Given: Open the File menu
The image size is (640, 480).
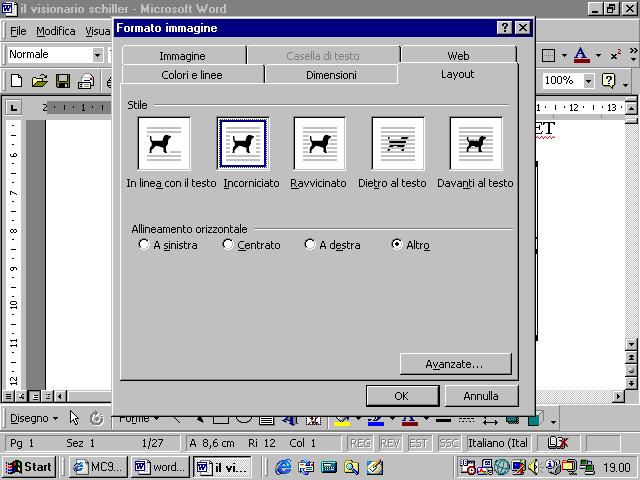Looking at the screenshot, I should 18,31.
